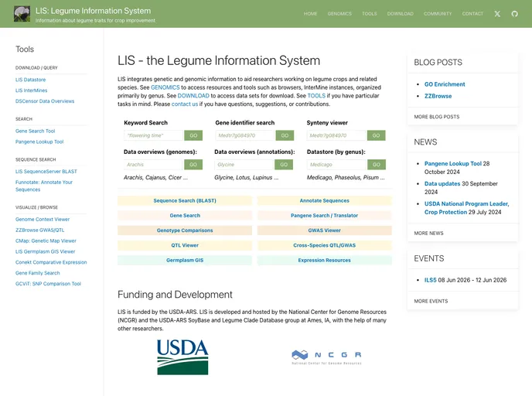Open GO Enrichment blog post
Image resolution: width=532 pixels, height=396 pixels.
[445, 84]
